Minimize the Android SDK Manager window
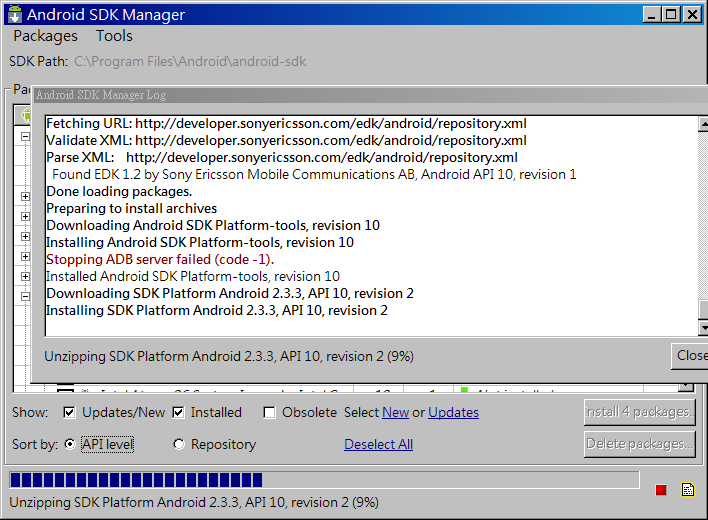 click(651, 14)
